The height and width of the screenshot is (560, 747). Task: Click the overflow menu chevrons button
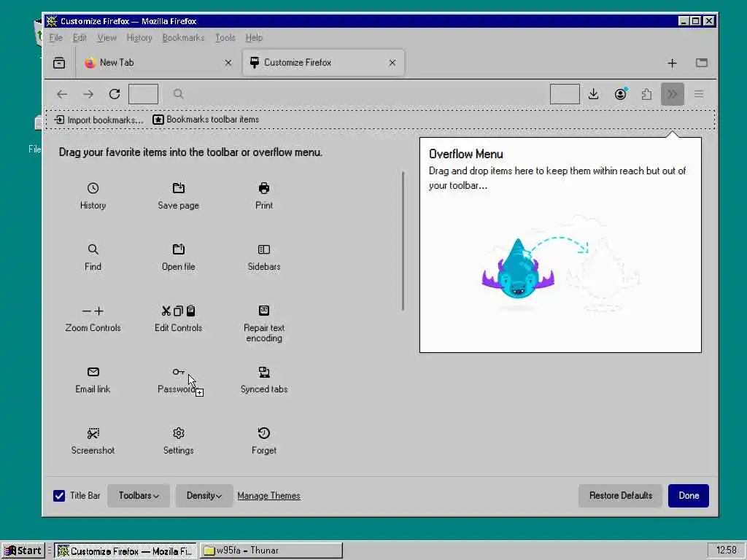(672, 94)
